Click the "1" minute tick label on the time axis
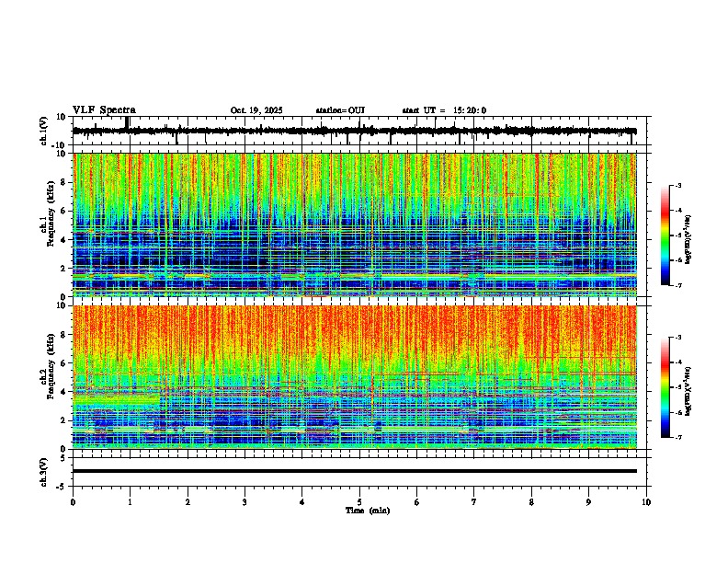Image resolution: width=728 pixels, height=563 pixels. click(130, 502)
